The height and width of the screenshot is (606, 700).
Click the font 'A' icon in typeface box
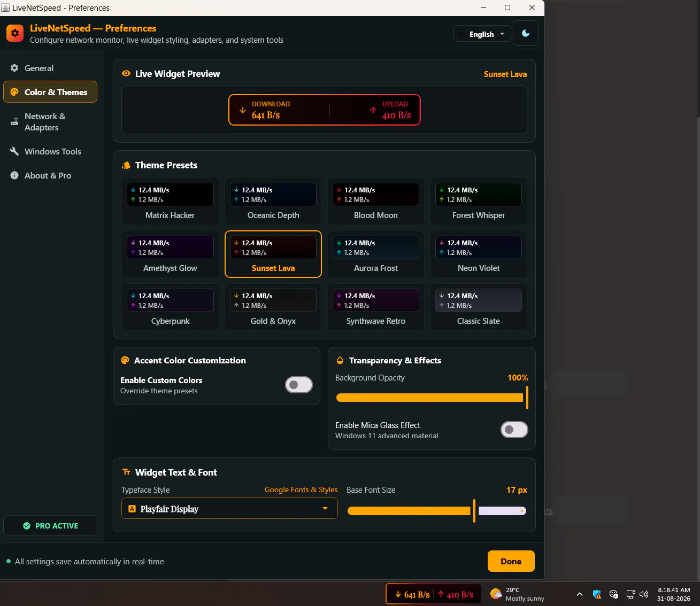pos(132,509)
